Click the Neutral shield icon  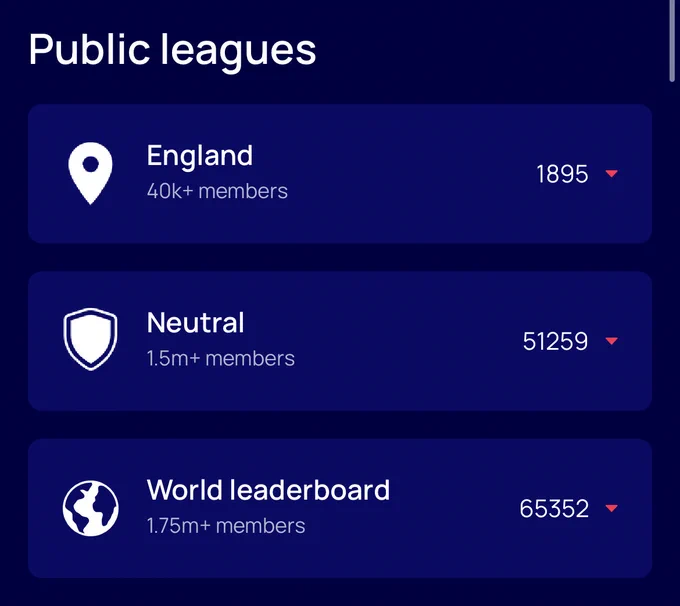[x=90, y=339]
